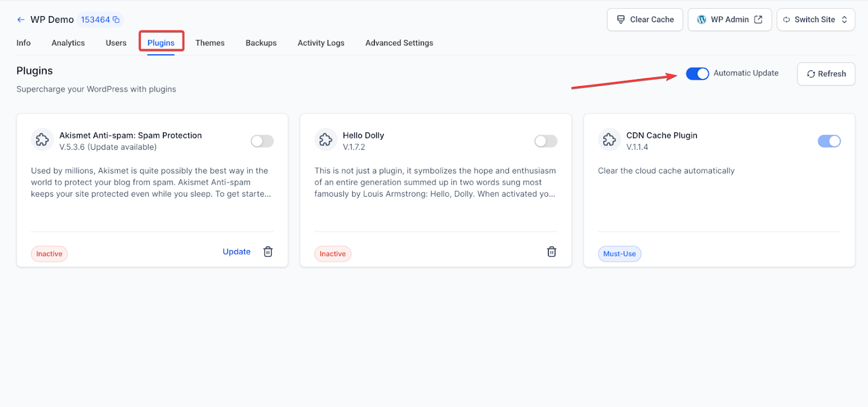868x407 pixels.
Task: Expand the Switch Site chevron selector
Action: pos(844,20)
